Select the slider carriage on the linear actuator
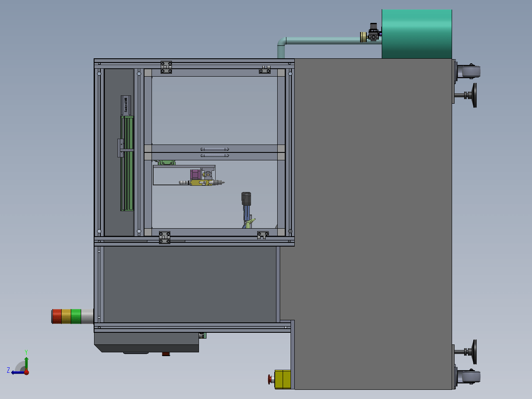Viewport: 532px width, 399px height. coord(121,148)
